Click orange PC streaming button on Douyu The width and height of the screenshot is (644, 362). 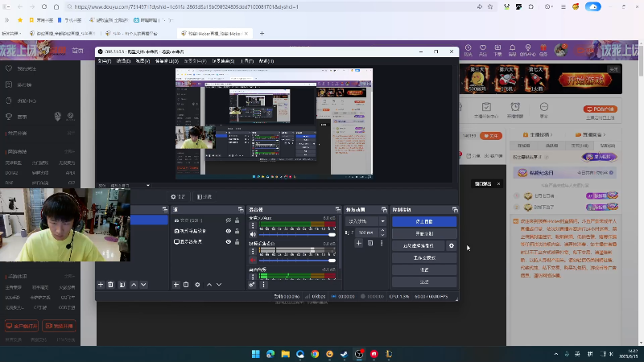point(600,109)
